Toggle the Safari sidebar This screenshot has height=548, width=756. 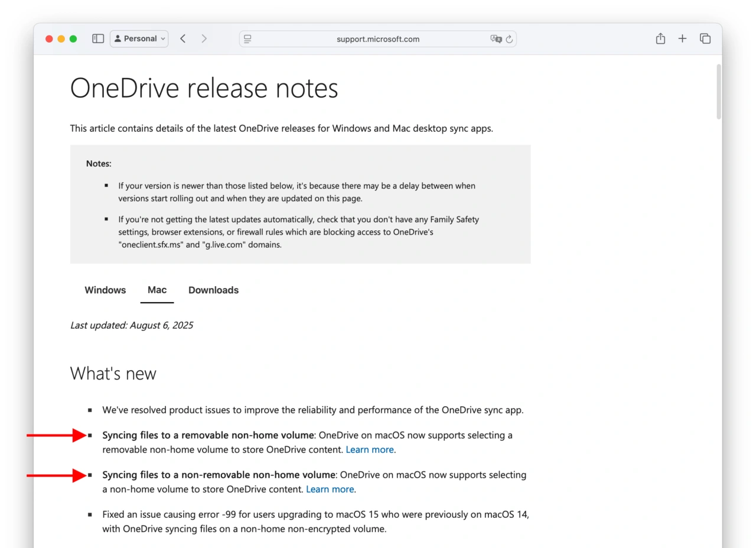click(x=98, y=38)
